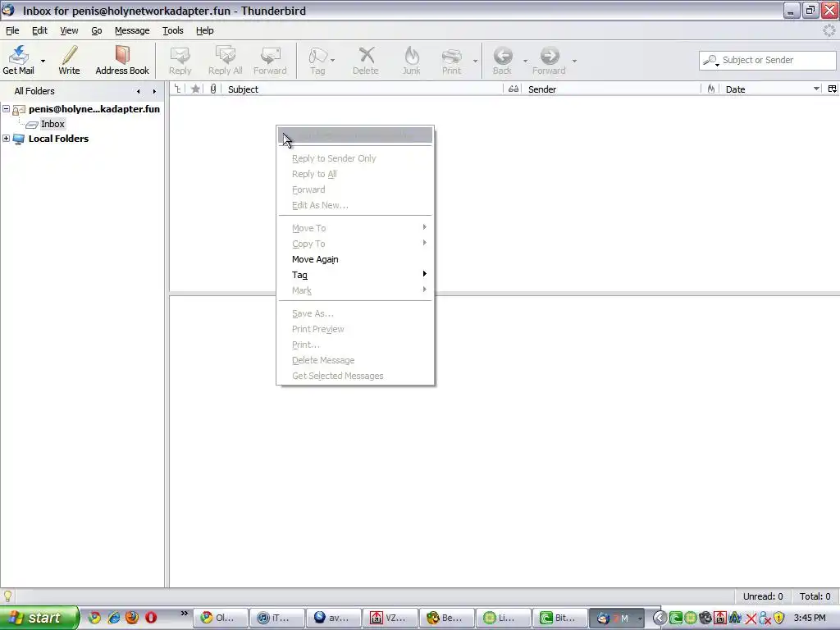Open the Forward history dropdown arrow
This screenshot has height=630, width=840.
point(574,61)
